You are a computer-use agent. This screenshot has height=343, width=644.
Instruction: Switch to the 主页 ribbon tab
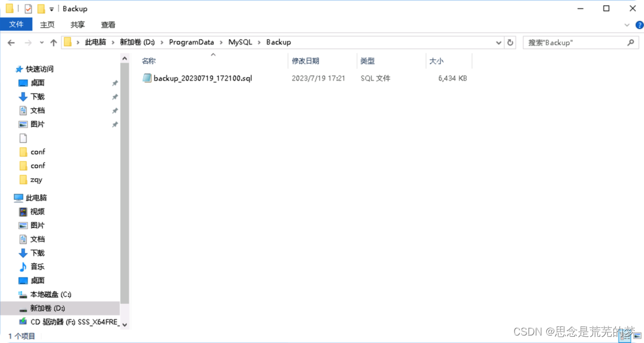(47, 25)
